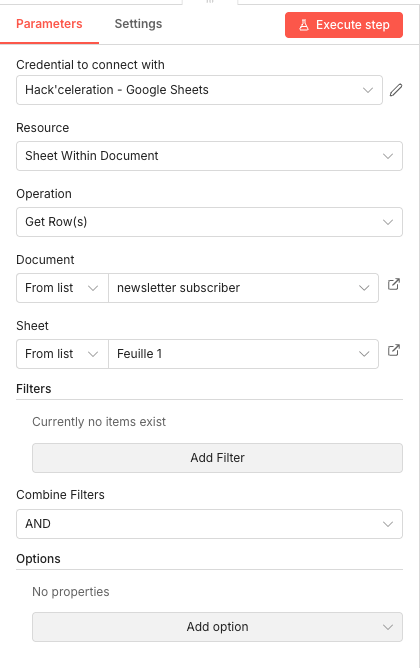
Task: Change Sheet mode From list selector
Action: [x=62, y=354]
